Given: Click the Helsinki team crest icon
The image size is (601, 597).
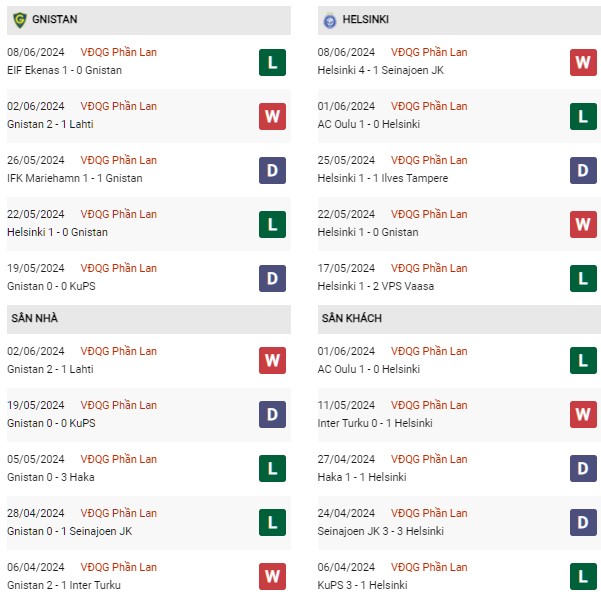Looking at the screenshot, I should (330, 20).
